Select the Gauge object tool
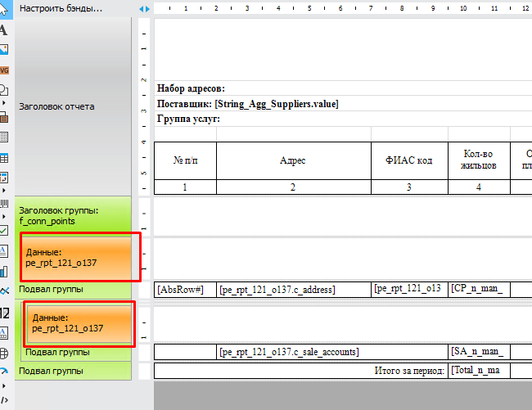This screenshot has height=410, width=532. coord(4,373)
